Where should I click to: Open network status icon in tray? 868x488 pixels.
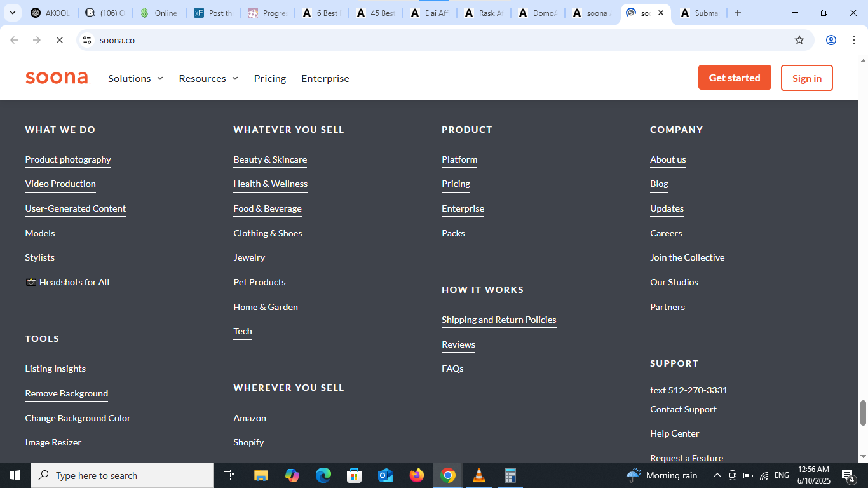click(764, 475)
